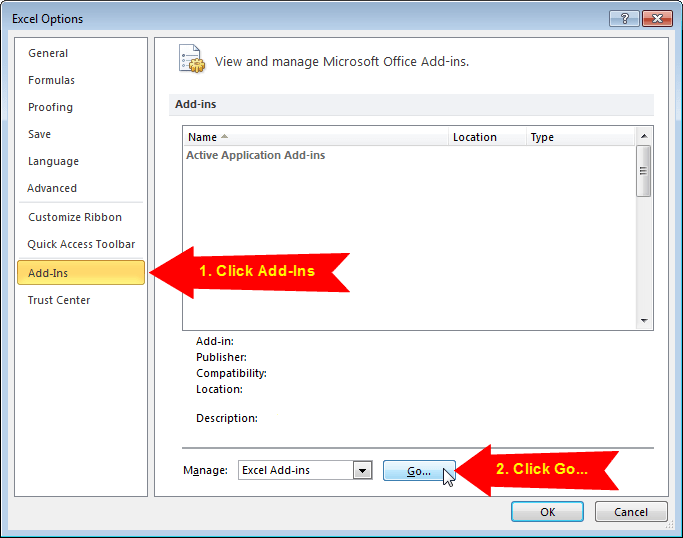683x538 pixels.
Task: Open the Trust Center category
Action: (x=59, y=300)
